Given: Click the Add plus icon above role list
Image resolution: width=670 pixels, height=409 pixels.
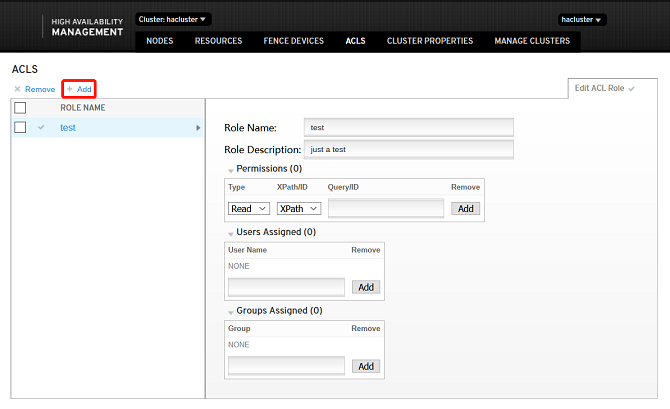Looking at the screenshot, I should (x=70, y=89).
